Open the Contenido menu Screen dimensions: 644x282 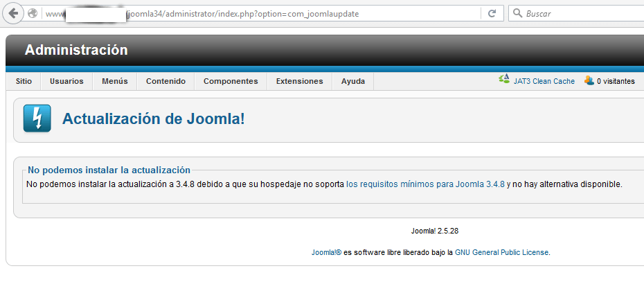tap(166, 81)
